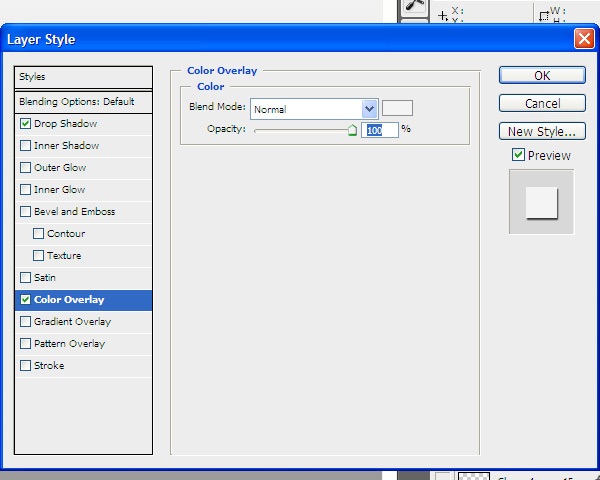
Task: Click the Opacity percentage input field
Action: 380,130
